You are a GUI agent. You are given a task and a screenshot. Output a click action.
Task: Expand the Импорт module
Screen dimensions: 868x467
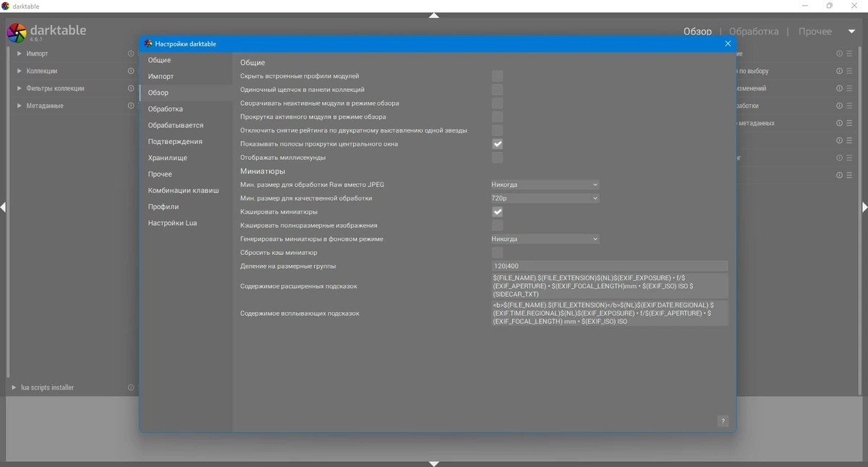point(20,54)
